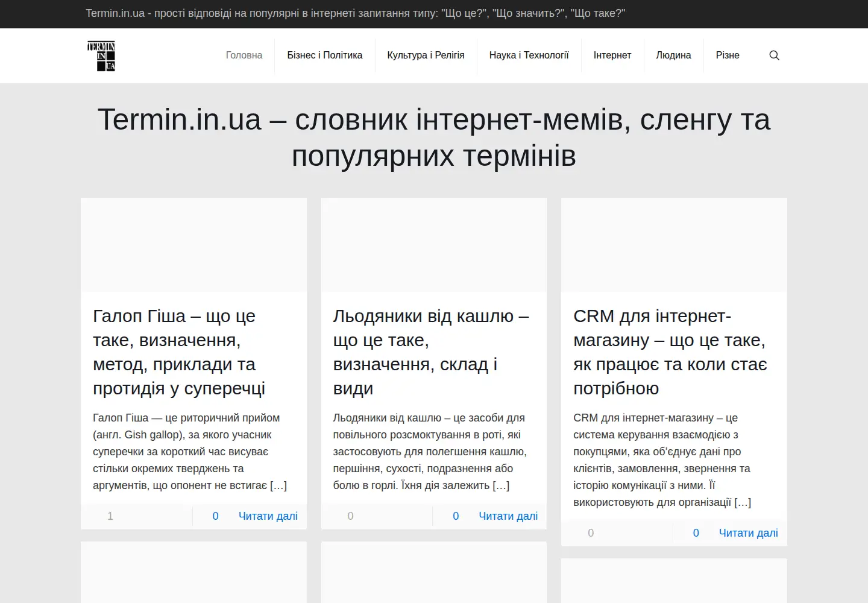Click the excerpt starting 'Льодяники від кашлю – це засоби'
The image size is (868, 603).
point(430,452)
